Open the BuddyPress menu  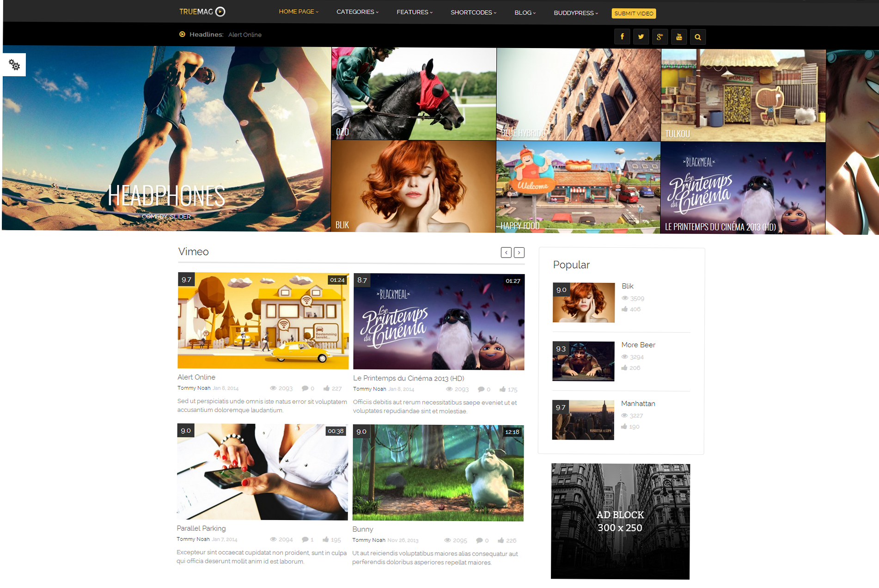click(575, 13)
